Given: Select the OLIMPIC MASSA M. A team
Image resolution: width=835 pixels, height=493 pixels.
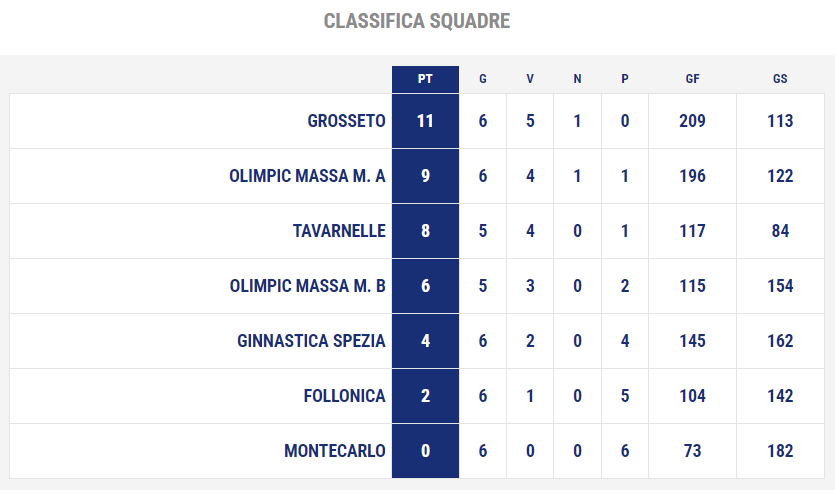Looking at the screenshot, I should click(x=307, y=176).
